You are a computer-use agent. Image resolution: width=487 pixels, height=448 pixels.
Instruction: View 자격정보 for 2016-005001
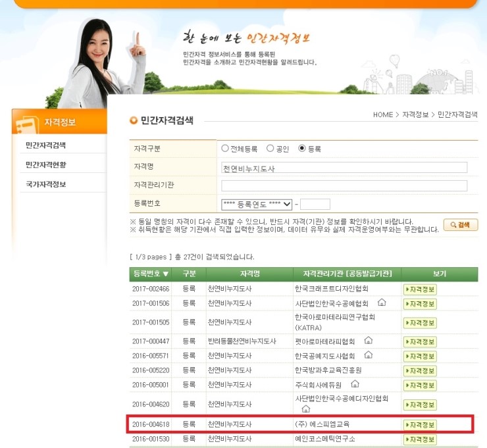pos(421,386)
